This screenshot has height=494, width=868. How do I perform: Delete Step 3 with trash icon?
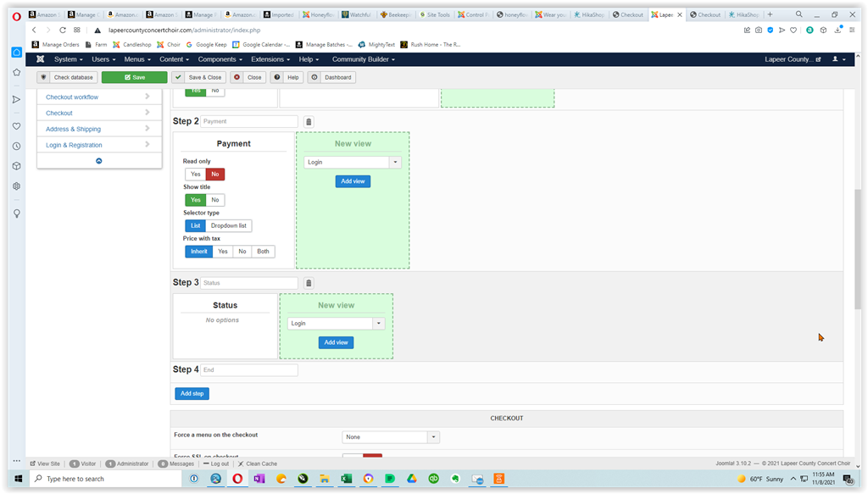[309, 283]
